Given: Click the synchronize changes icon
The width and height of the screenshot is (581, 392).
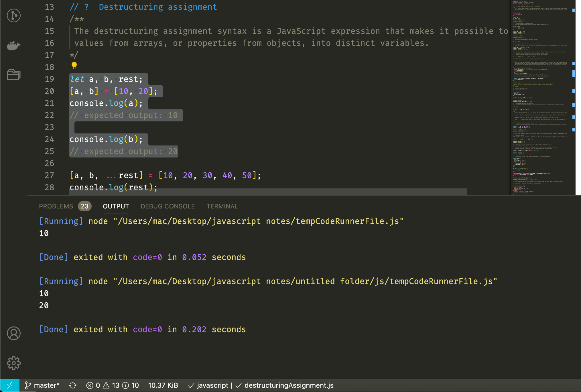Looking at the screenshot, I should point(73,385).
